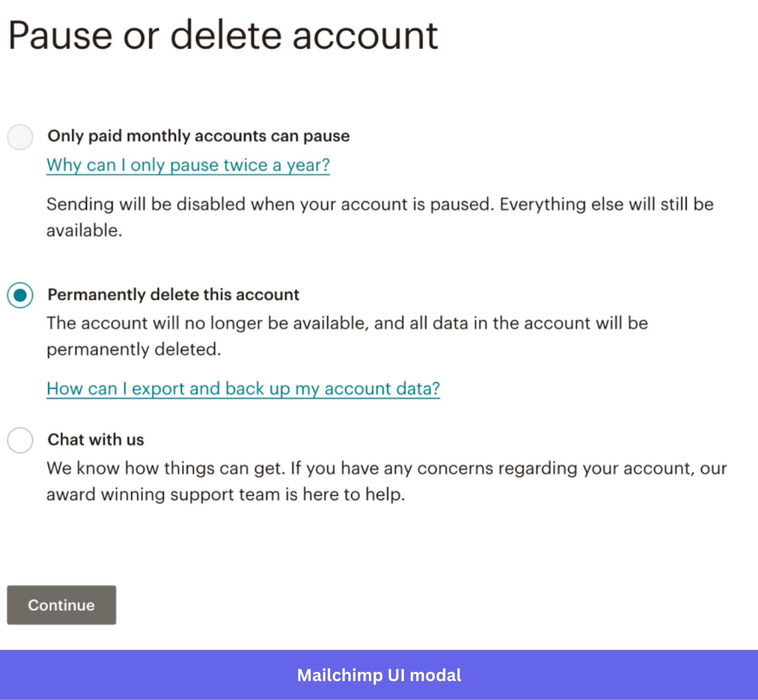Switch selection to Chat with us
The width and height of the screenshot is (758, 700).
coord(19,441)
